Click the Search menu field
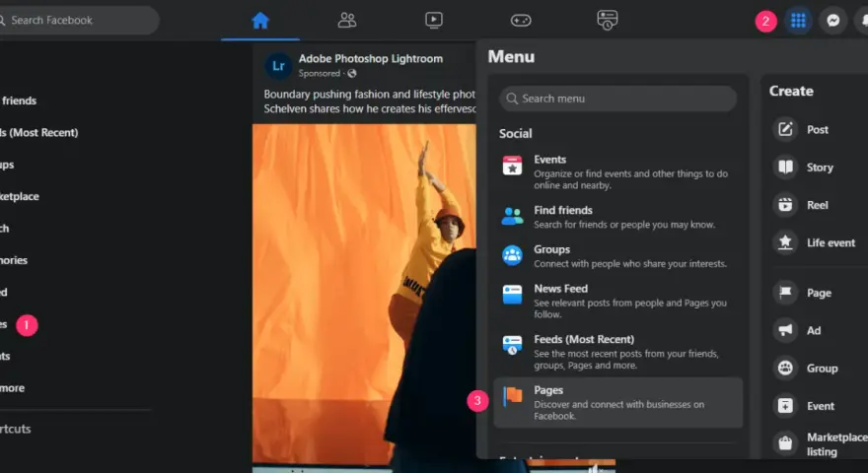 click(x=617, y=99)
